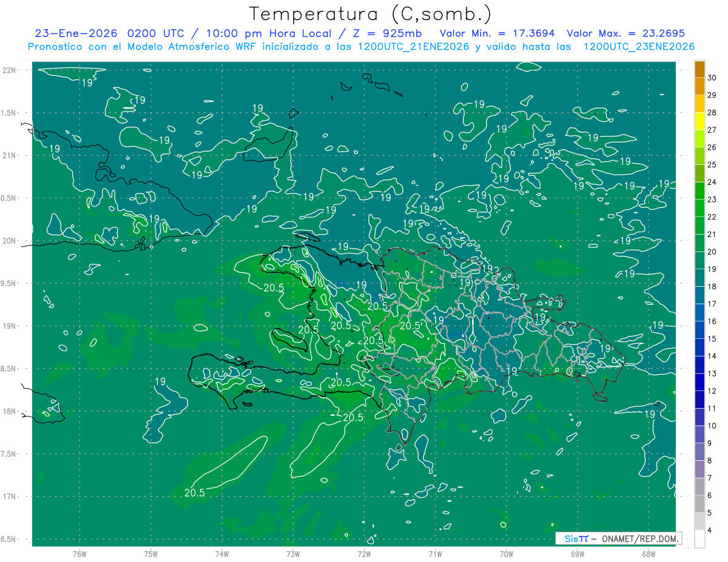Click the "Valor Max. = 23.2695" value
The height and width of the screenshot is (562, 728).
[625, 33]
